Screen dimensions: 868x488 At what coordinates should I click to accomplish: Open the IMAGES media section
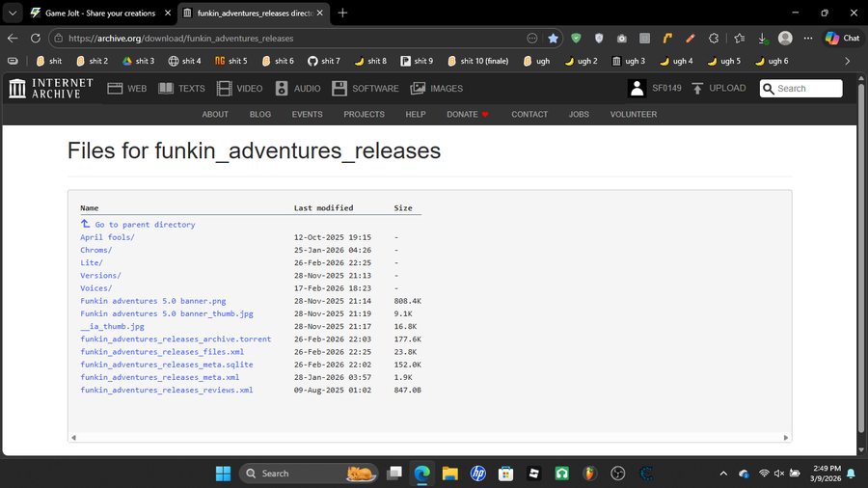tap(437, 89)
